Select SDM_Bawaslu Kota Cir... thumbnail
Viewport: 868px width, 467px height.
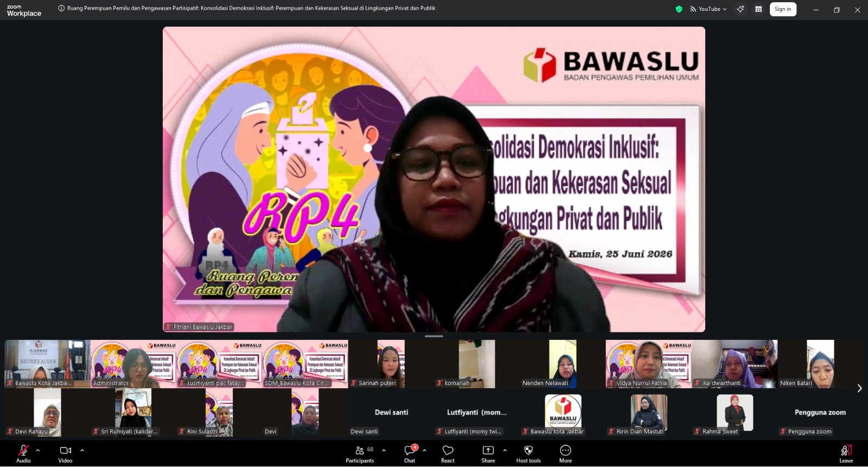[305, 364]
